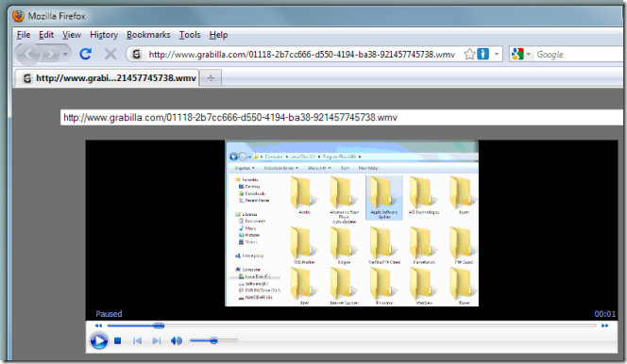Click the Firefox back arrow button
Image resolution: width=627 pixels, height=364 pixels.
click(x=27, y=54)
